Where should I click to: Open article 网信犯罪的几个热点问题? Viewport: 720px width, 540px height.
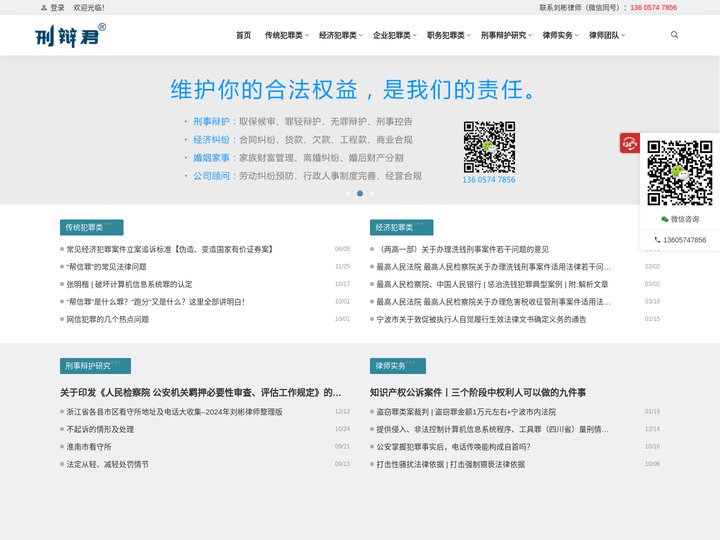pyautogui.click(x=107, y=319)
